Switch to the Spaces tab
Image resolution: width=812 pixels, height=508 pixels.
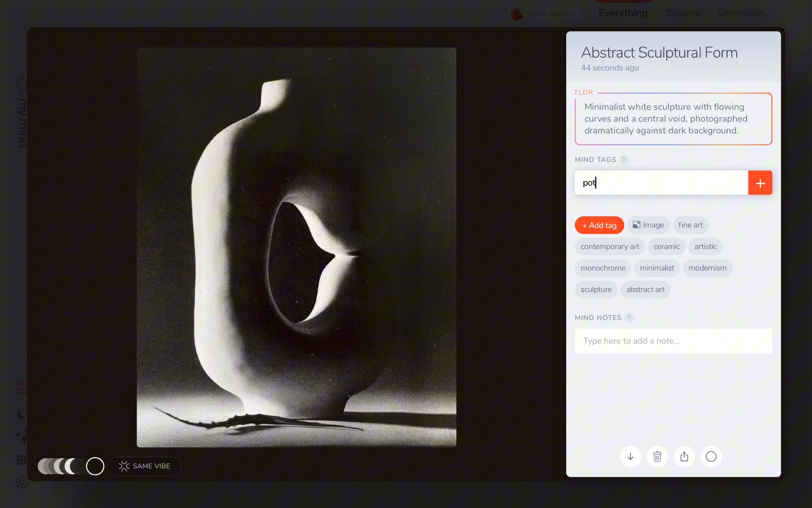point(682,13)
